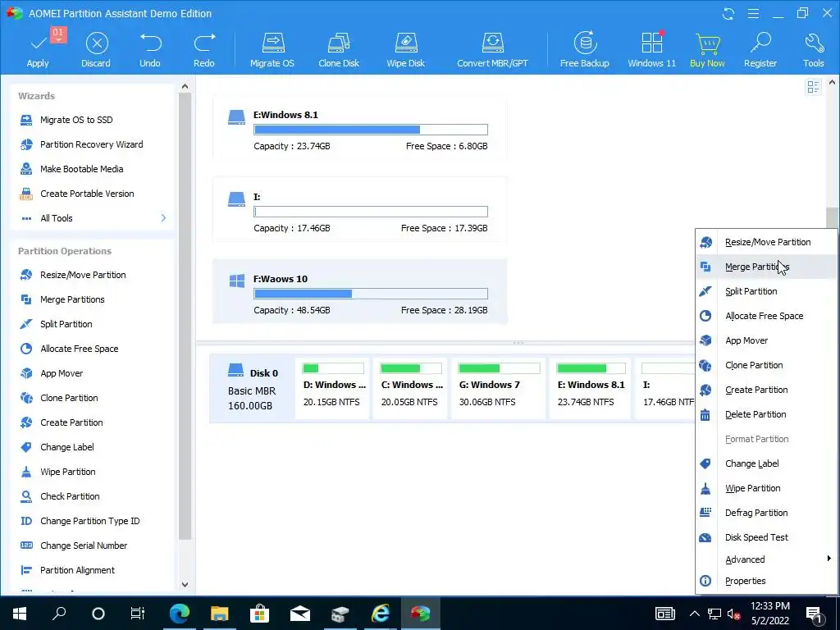Choose Split Partition in context menu
This screenshot has width=840, height=630.
(x=767, y=291)
